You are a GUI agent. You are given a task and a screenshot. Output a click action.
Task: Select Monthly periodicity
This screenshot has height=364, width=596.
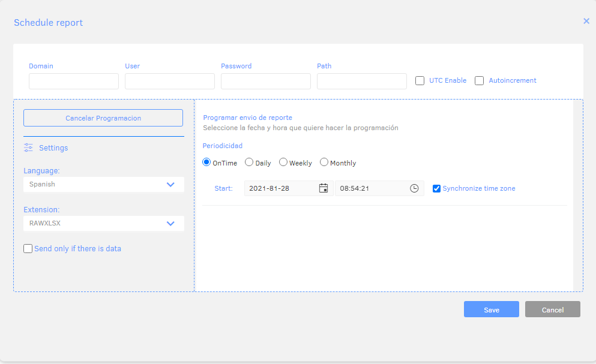[x=324, y=163]
